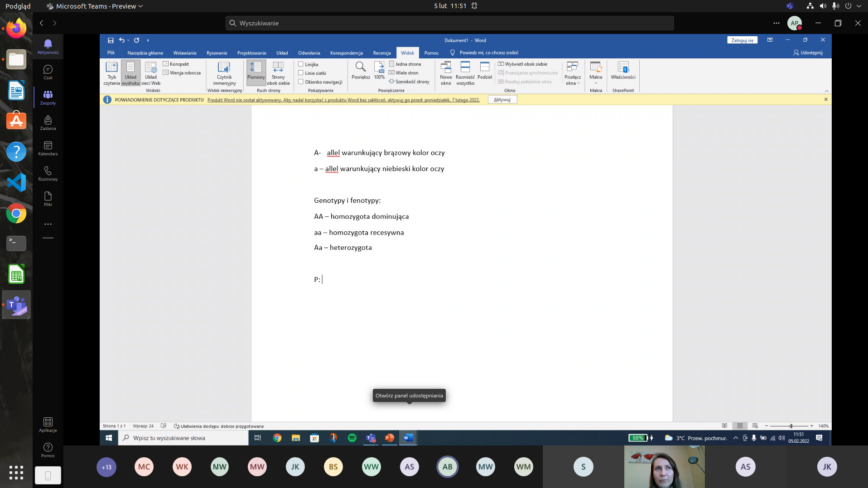Collapse the Word ribbon arrow
The height and width of the screenshot is (488, 868).
[x=826, y=90]
